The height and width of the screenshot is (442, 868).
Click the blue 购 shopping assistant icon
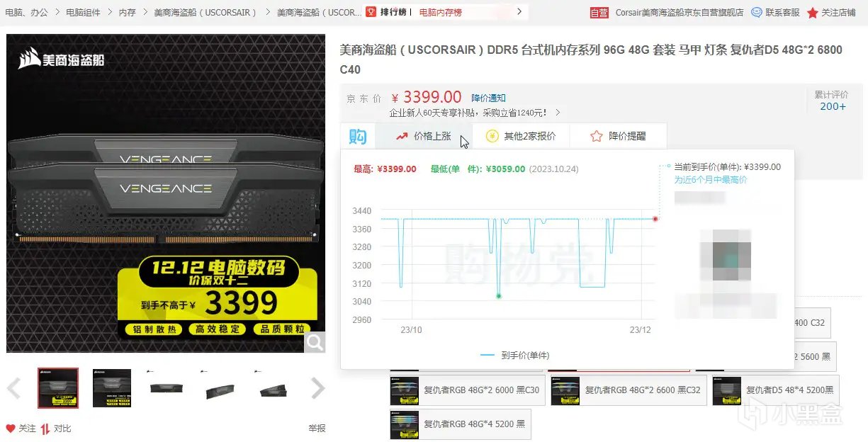pyautogui.click(x=358, y=136)
